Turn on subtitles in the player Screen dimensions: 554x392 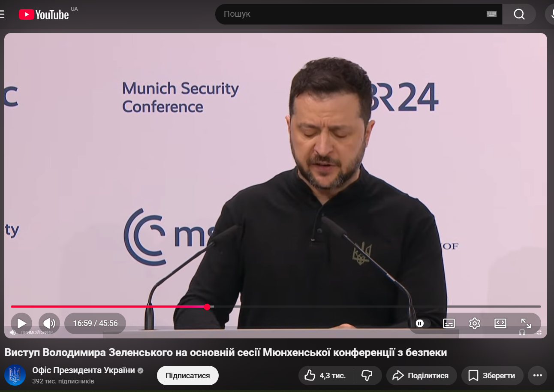pos(449,323)
